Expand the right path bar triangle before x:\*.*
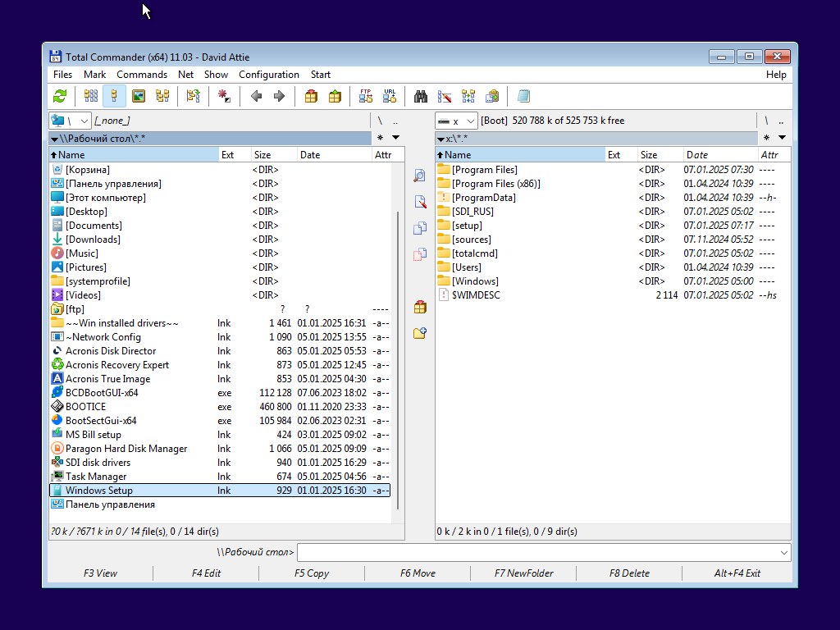 coord(441,139)
